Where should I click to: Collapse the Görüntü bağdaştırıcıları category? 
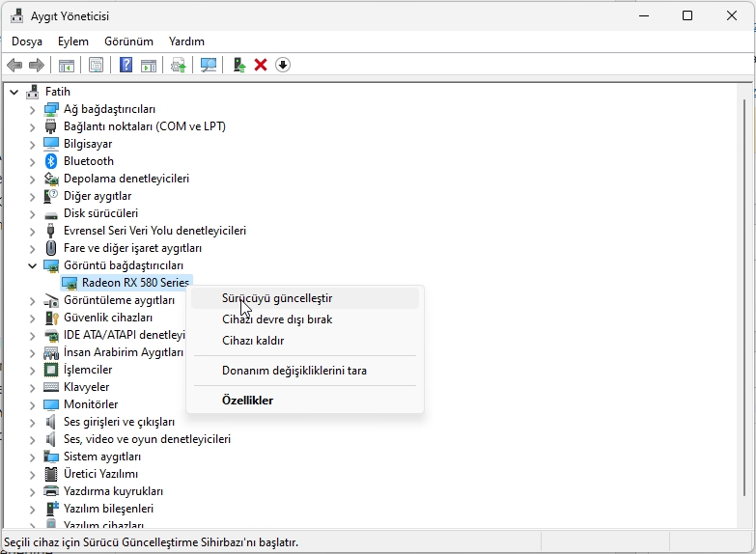pyautogui.click(x=32, y=265)
